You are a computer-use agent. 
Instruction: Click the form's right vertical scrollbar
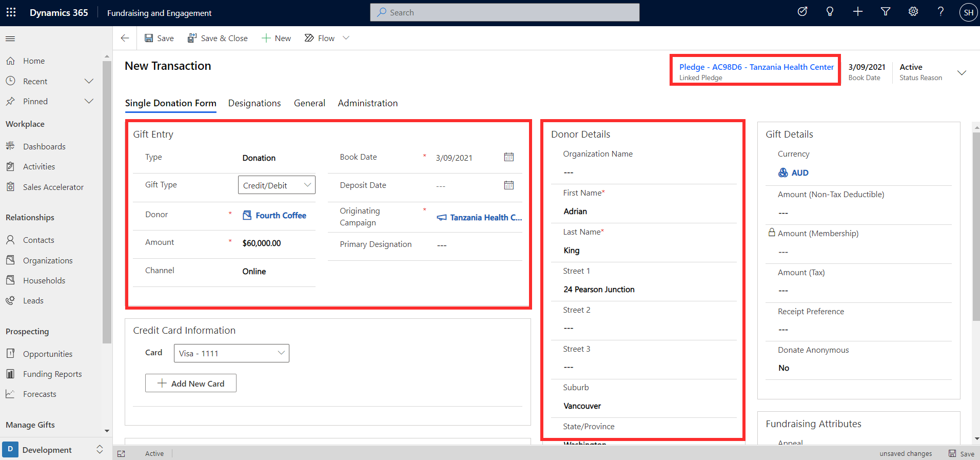click(976, 226)
